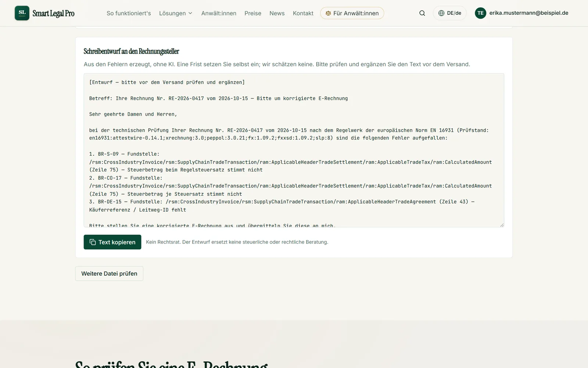Viewport: 588px width, 368px height.
Task: Click the Schreibentwurf an den Rechnungssteller heading
Action: pyautogui.click(x=131, y=51)
